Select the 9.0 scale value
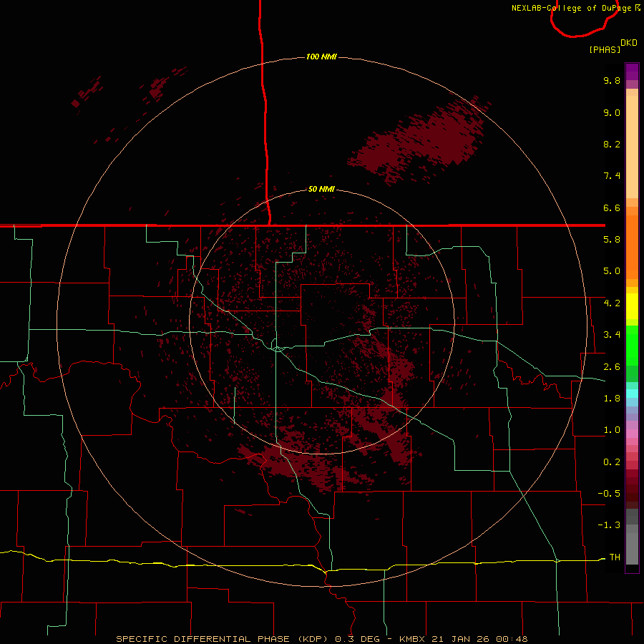 [x=612, y=112]
